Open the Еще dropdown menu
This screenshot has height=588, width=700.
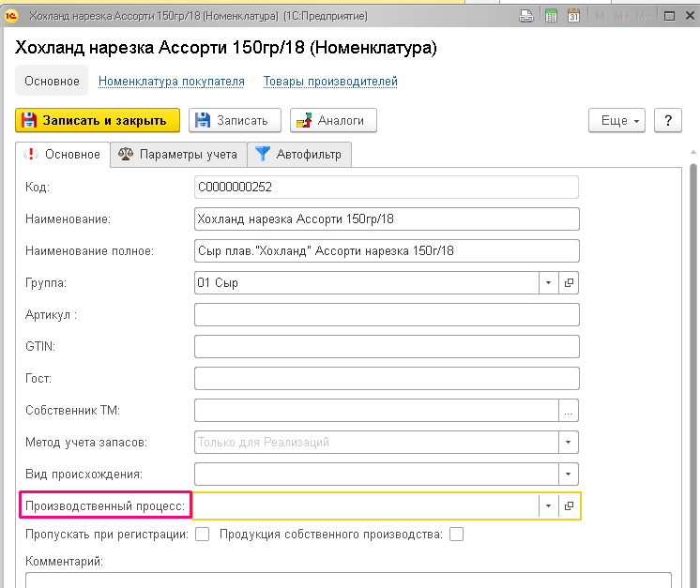coord(617,120)
